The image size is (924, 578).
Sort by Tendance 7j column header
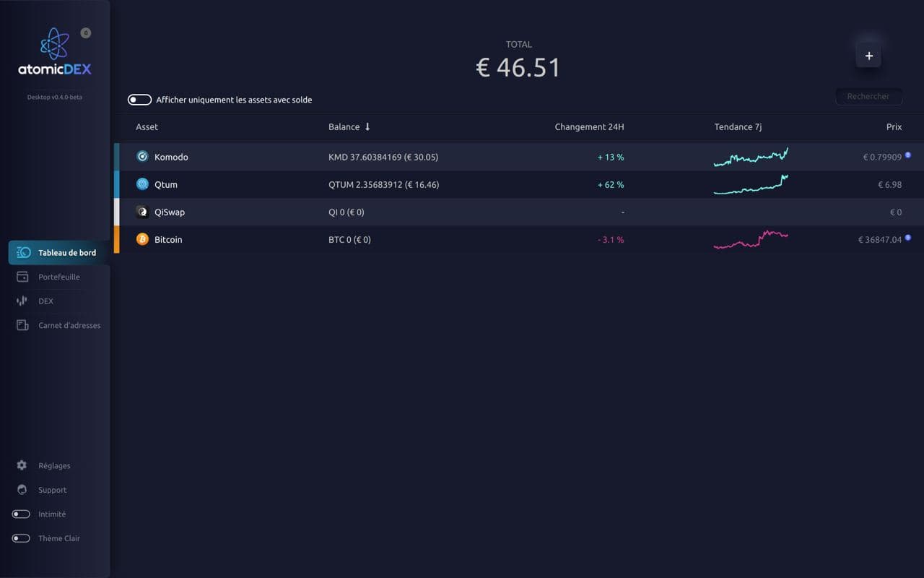tap(738, 126)
